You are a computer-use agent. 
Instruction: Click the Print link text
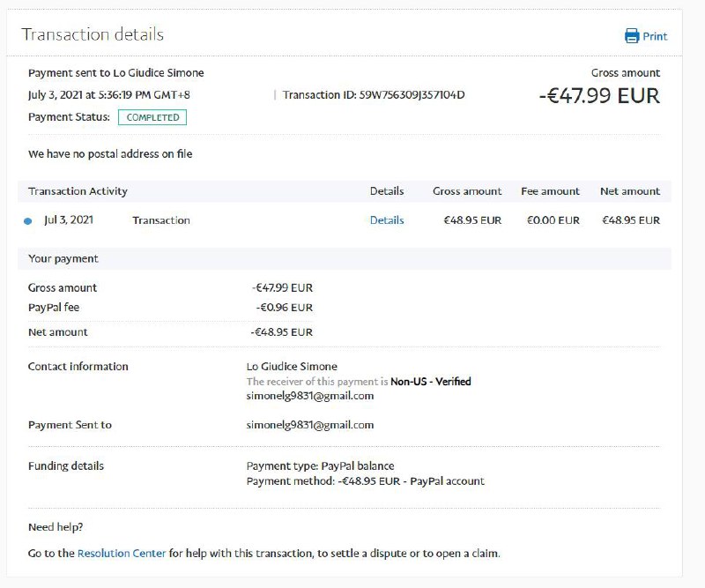[x=655, y=37]
